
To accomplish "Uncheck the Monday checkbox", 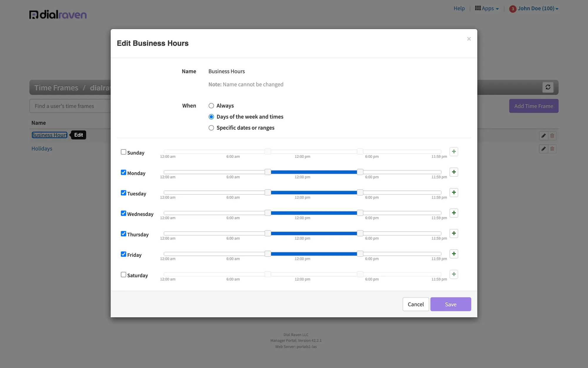I will point(123,172).
